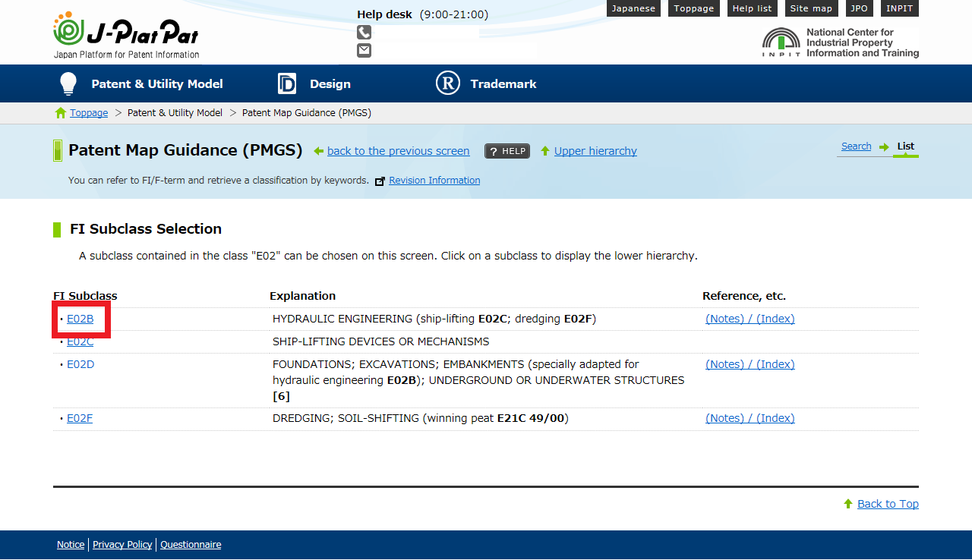The image size is (972, 560).
Task: Open the Trademark menu
Action: [x=503, y=83]
